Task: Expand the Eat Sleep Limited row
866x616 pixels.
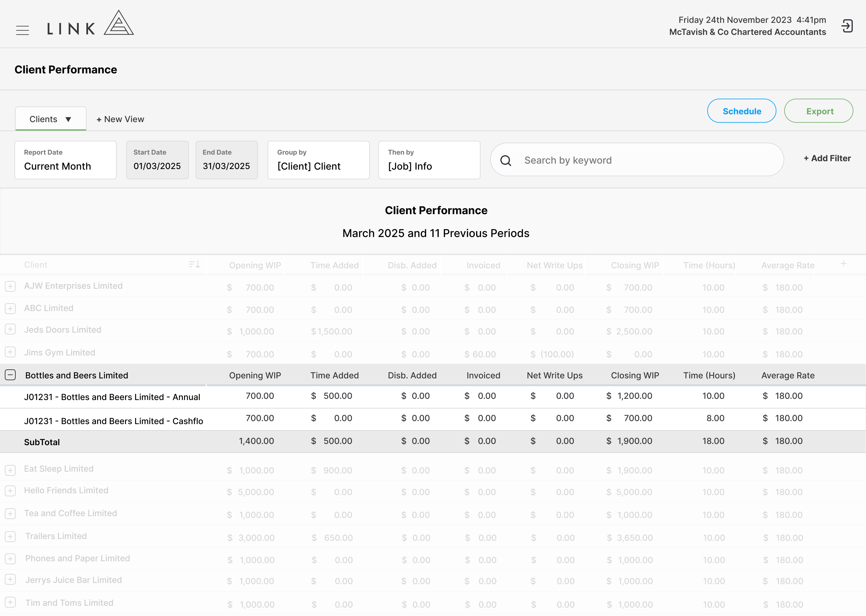Action: [10, 470]
